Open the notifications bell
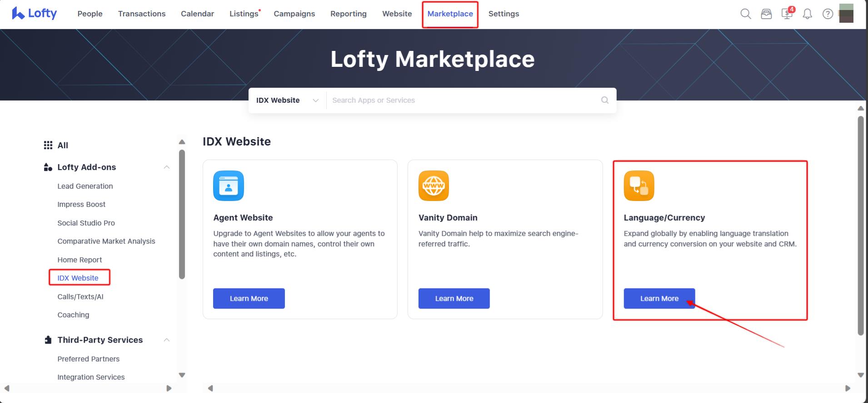 [x=808, y=14]
